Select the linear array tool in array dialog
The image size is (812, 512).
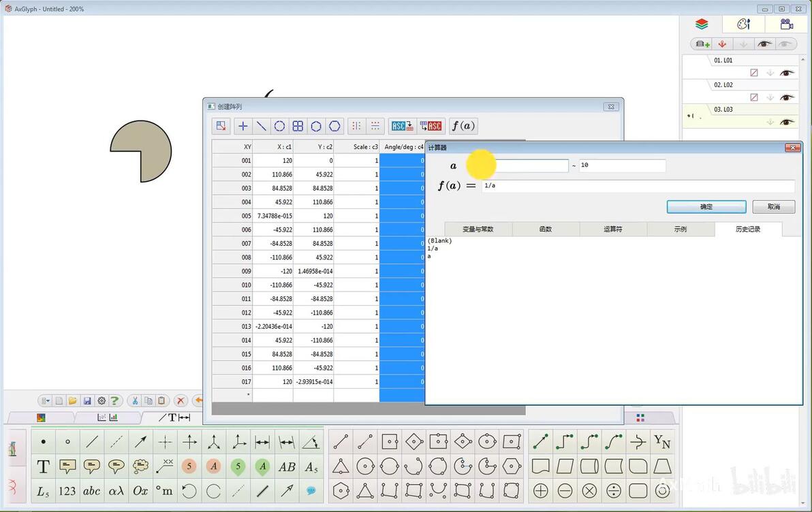coord(261,126)
